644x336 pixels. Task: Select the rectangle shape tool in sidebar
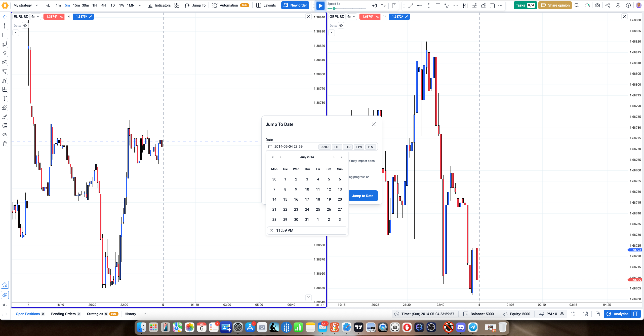[x=5, y=35]
